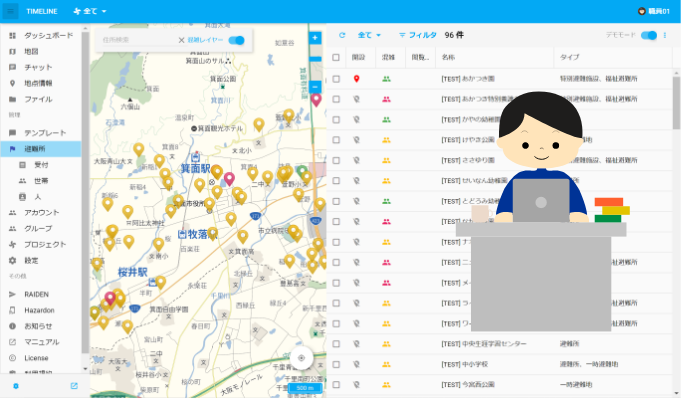Toggle the congestion layer switch
Viewport: 681px width, 399px height.
point(237,40)
